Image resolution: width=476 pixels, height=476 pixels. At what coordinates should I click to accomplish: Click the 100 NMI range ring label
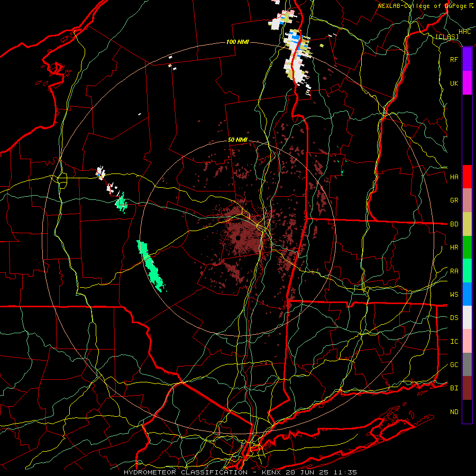click(x=237, y=42)
